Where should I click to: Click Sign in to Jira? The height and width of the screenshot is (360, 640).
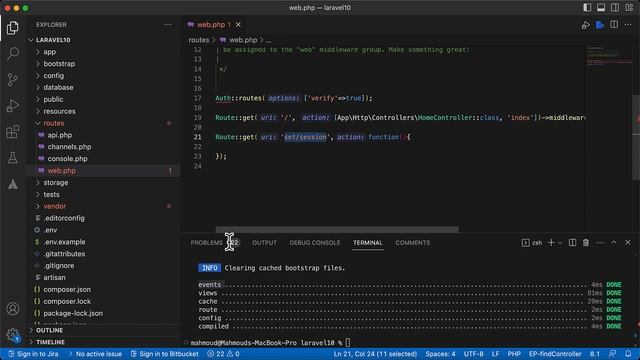click(33, 354)
